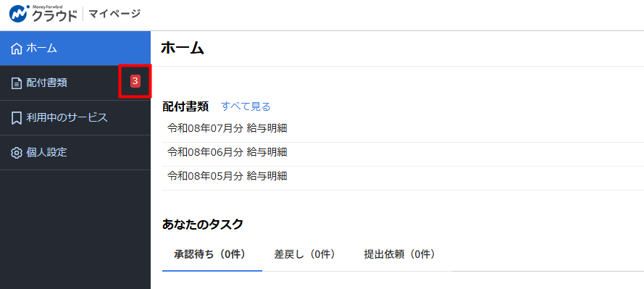Click the document icon beside 配付書類

pyautogui.click(x=17, y=83)
